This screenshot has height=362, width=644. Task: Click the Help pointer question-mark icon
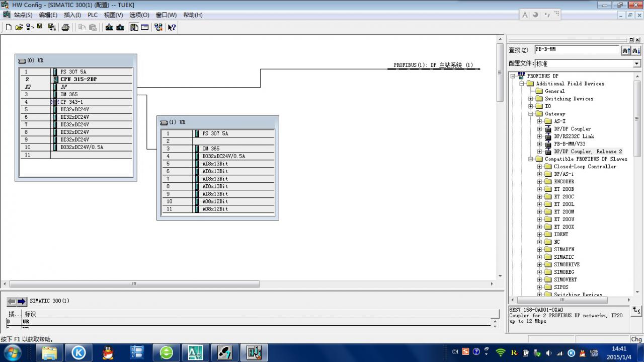tap(172, 27)
